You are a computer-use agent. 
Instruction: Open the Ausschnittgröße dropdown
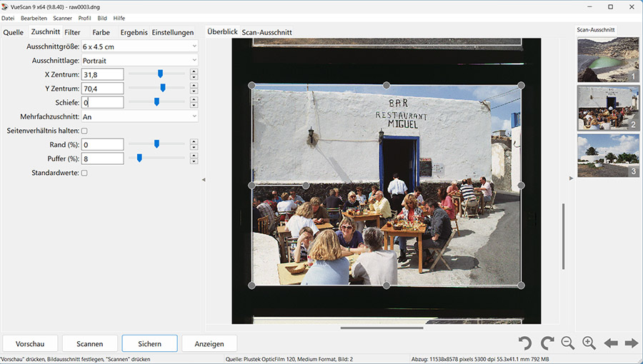[x=139, y=46]
